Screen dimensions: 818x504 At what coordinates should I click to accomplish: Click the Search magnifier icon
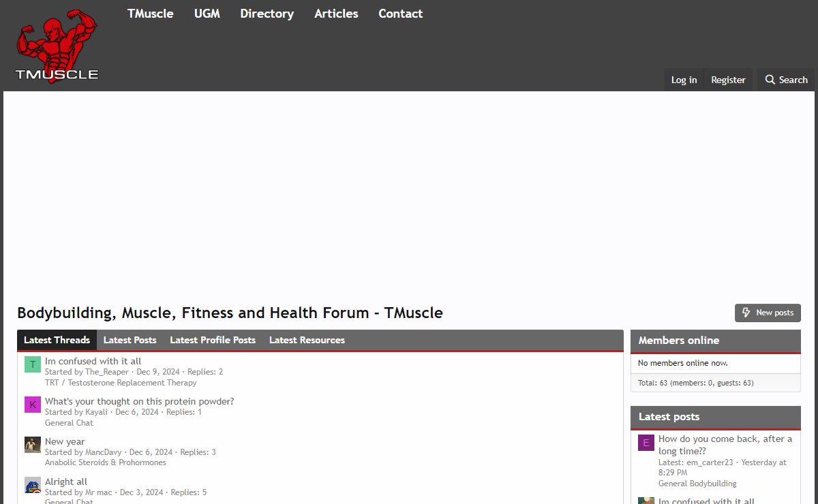[770, 80]
